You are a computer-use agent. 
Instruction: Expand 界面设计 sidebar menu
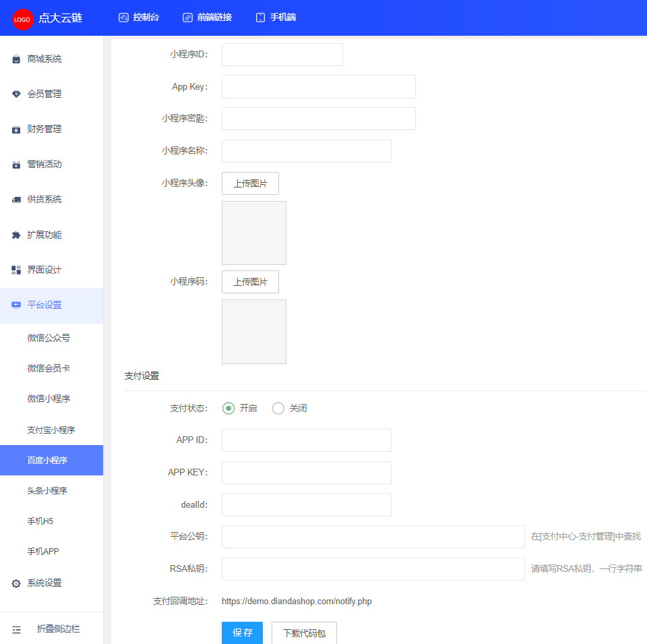(52, 270)
